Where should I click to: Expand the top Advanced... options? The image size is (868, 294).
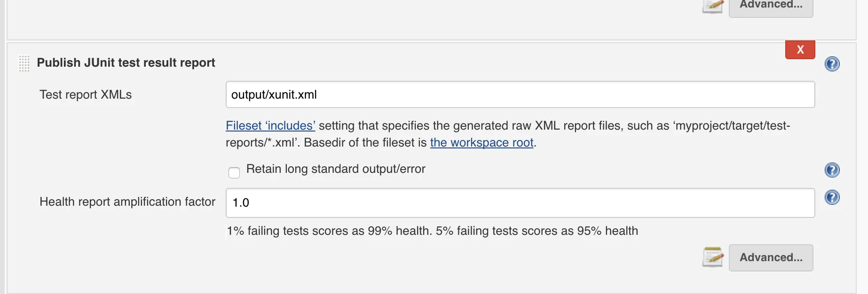(x=771, y=6)
